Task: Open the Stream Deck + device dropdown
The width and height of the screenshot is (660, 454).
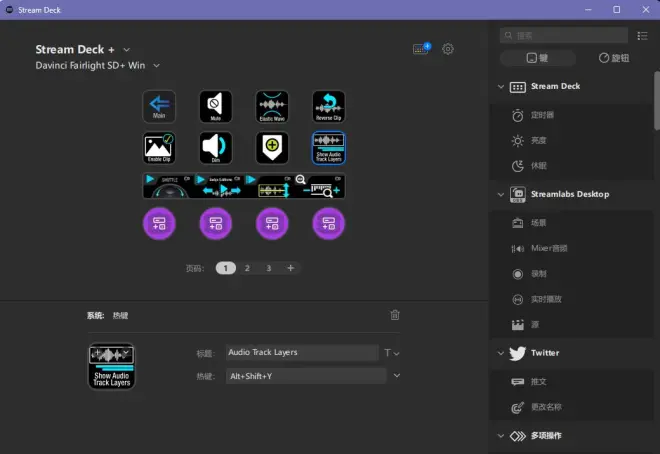Action: tap(126, 50)
